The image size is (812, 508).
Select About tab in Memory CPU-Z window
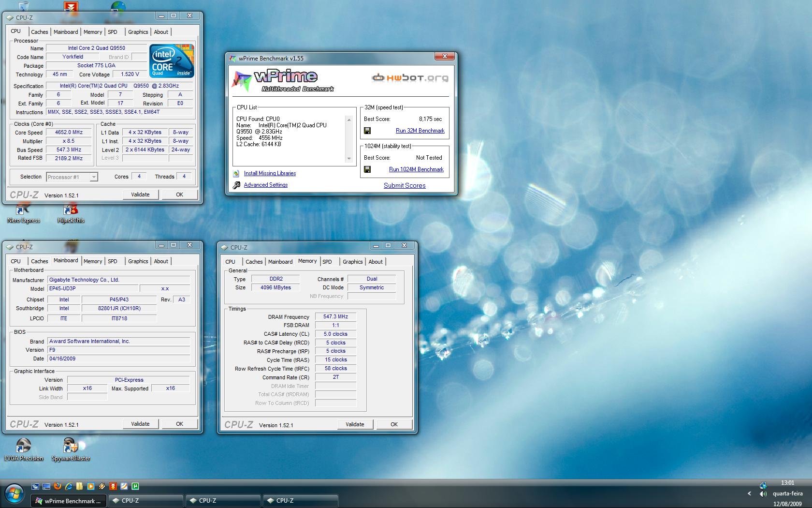(376, 262)
